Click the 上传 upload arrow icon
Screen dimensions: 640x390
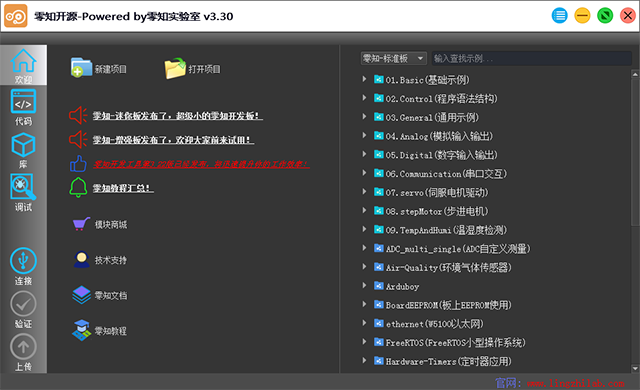(23, 347)
